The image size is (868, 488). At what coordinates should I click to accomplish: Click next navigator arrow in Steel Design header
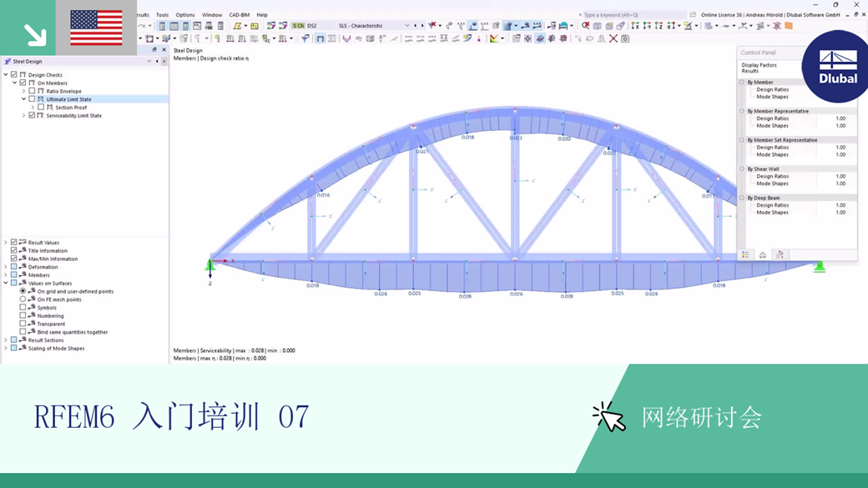click(x=164, y=62)
